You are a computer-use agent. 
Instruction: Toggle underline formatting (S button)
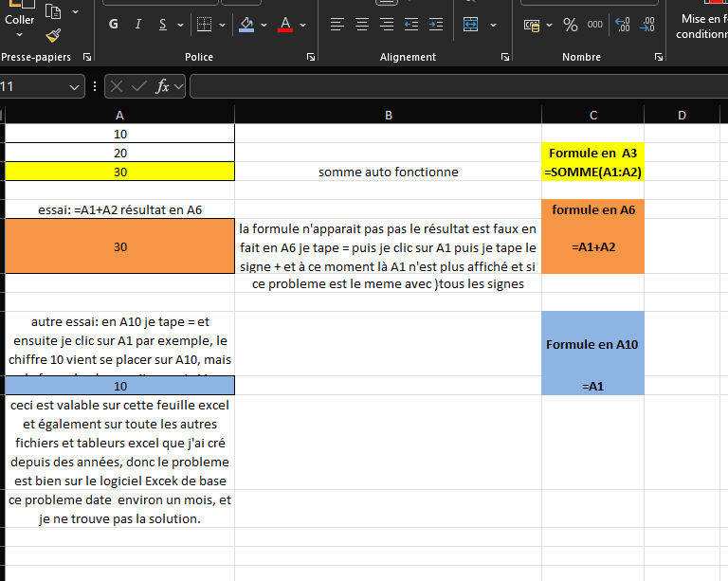(x=163, y=25)
